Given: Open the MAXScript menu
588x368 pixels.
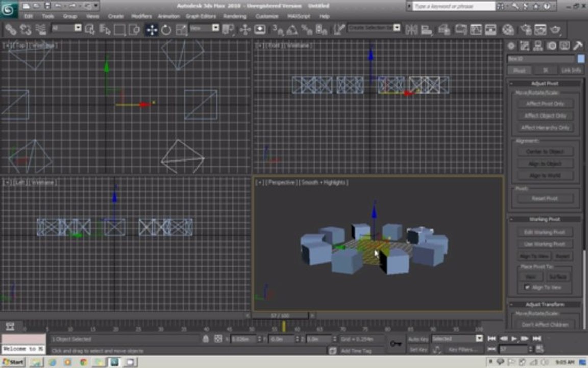Looking at the screenshot, I should (x=299, y=16).
